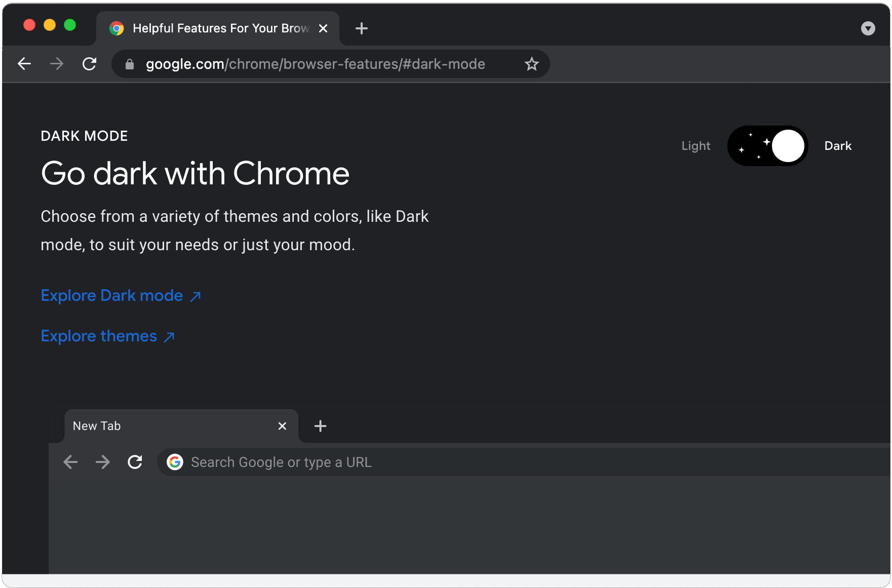Click the Chrome favicon on the active tab
This screenshot has height=588, width=892.
pos(118,28)
